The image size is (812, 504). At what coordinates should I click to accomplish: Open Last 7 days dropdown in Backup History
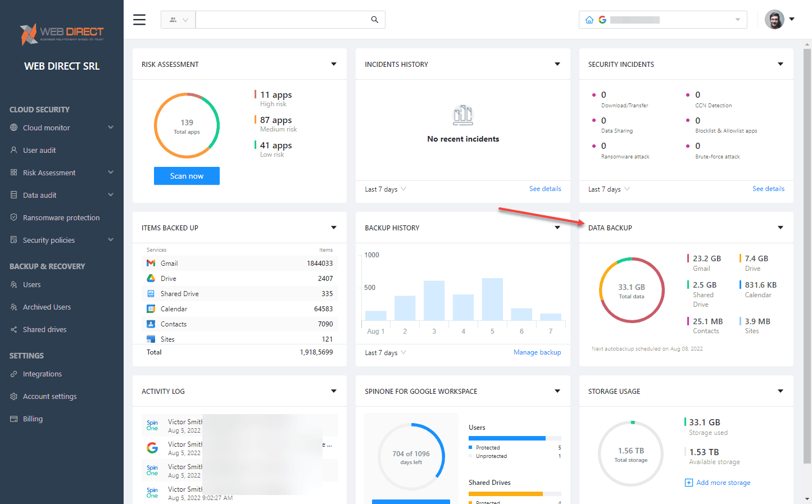(385, 353)
